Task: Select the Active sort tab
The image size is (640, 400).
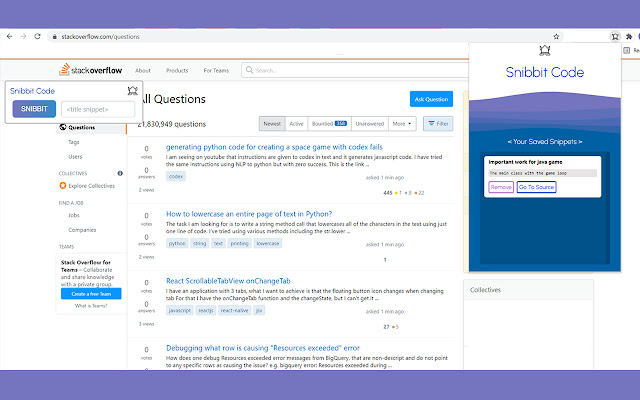Action: pyautogui.click(x=296, y=124)
